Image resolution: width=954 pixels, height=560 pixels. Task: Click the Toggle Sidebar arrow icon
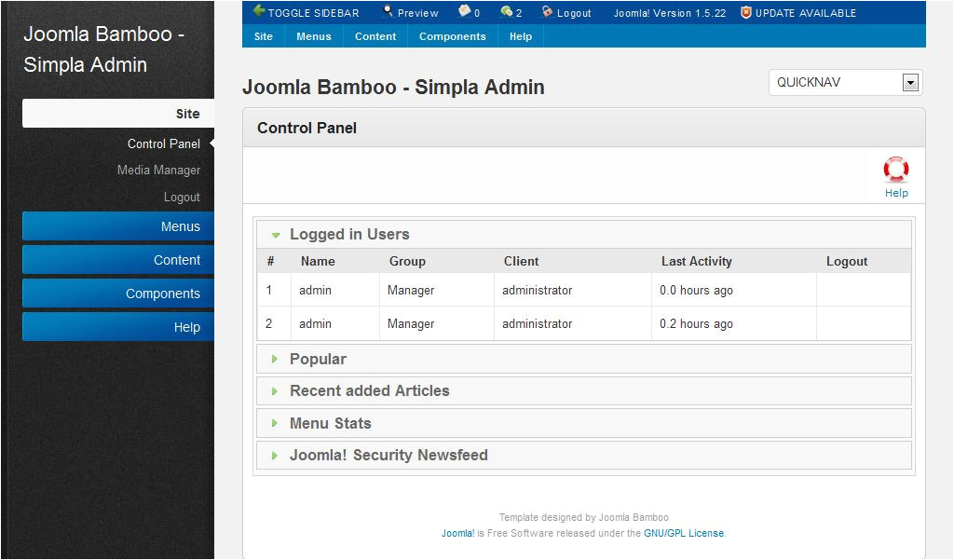click(x=259, y=11)
